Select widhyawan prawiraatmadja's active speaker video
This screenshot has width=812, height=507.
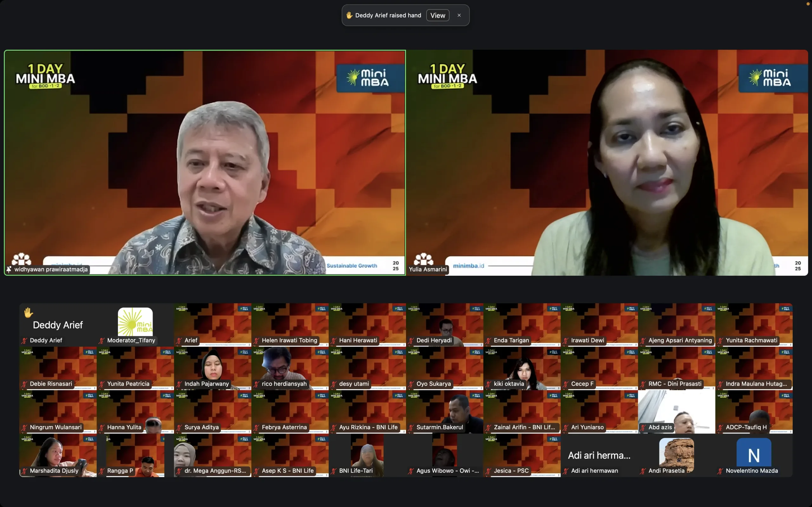pyautogui.click(x=205, y=163)
